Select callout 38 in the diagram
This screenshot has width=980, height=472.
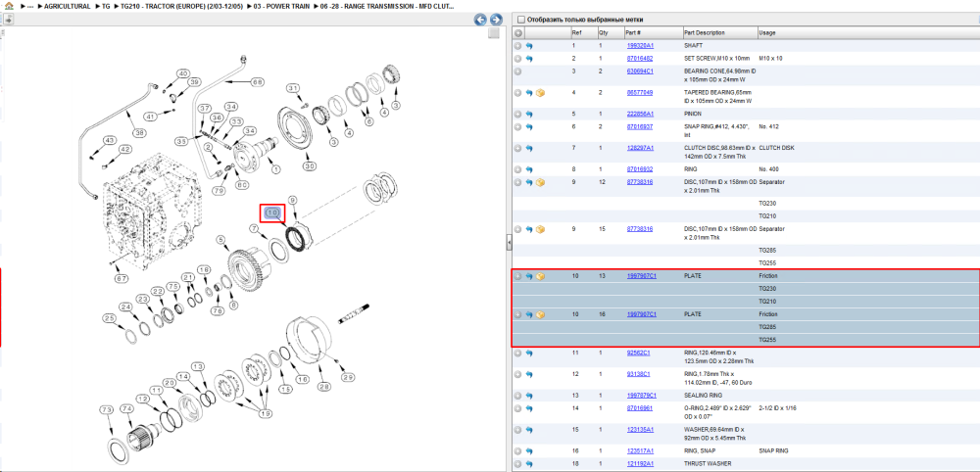pyautogui.click(x=138, y=131)
